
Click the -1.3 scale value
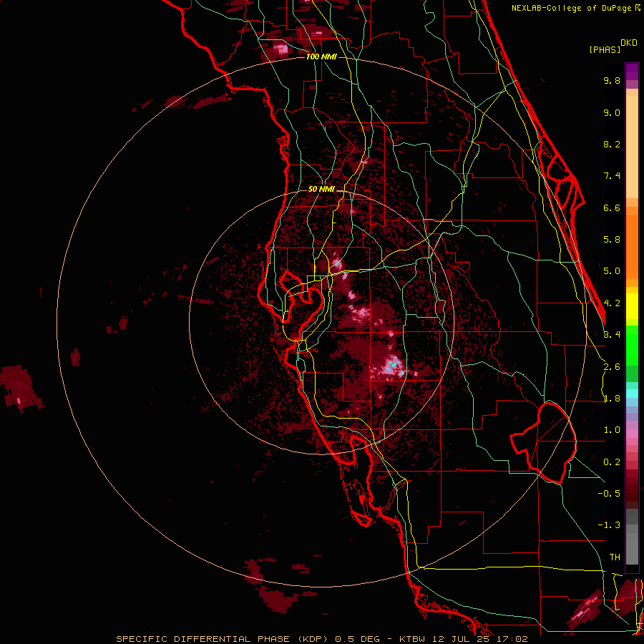tap(609, 525)
